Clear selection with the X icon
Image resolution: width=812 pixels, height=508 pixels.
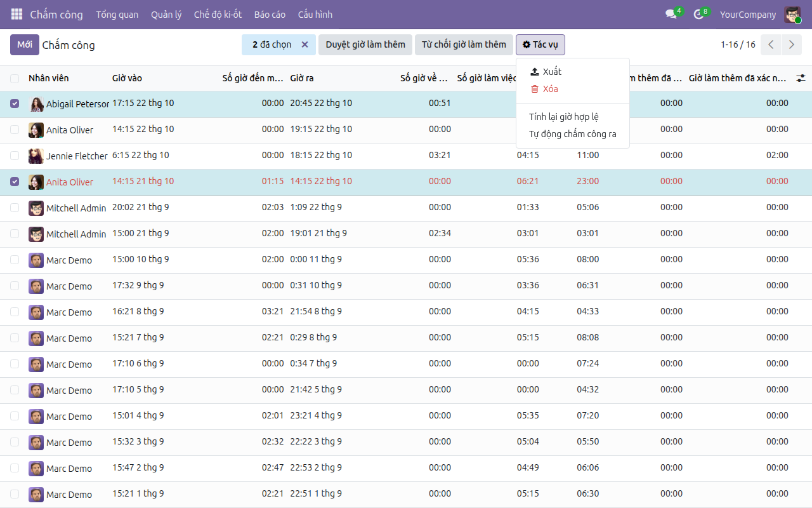tap(304, 44)
